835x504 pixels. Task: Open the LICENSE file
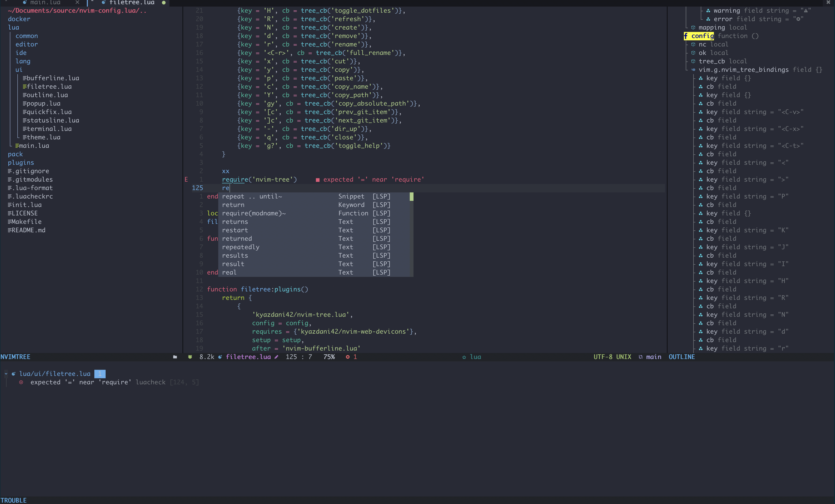(25, 213)
